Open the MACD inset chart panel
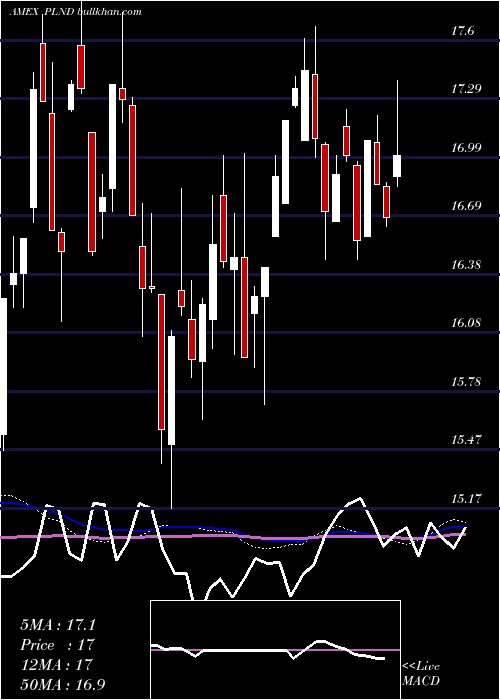The image size is (500, 700). [275, 650]
